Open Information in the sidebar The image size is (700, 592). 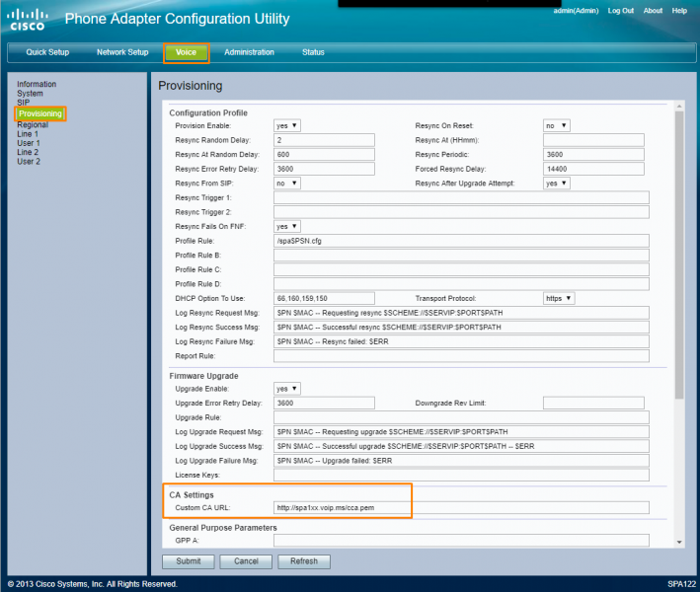[x=37, y=84]
